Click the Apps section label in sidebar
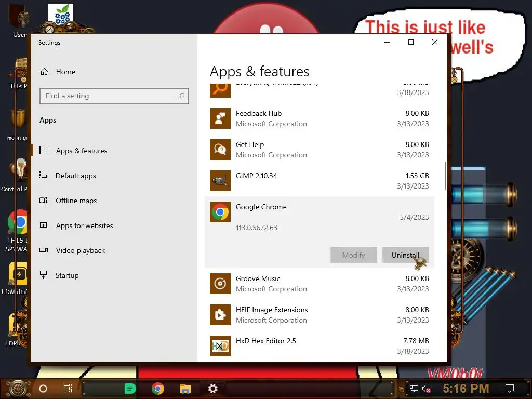 pyautogui.click(x=48, y=120)
